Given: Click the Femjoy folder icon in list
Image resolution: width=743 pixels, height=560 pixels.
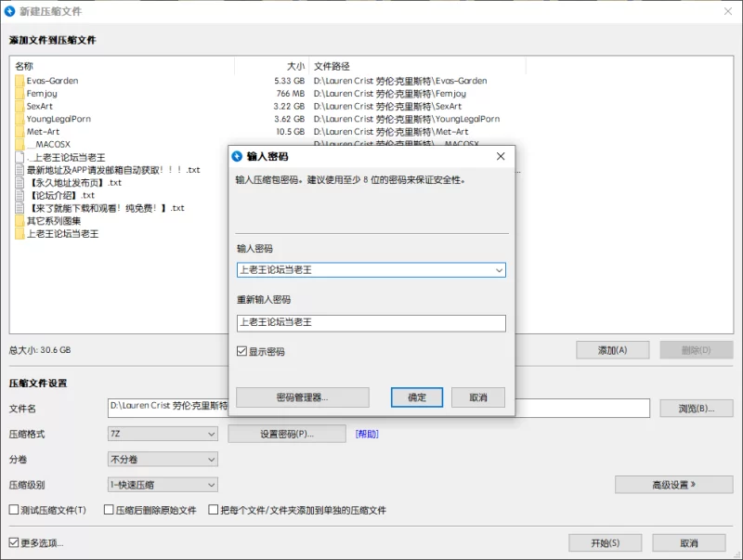Looking at the screenshot, I should click(20, 94).
